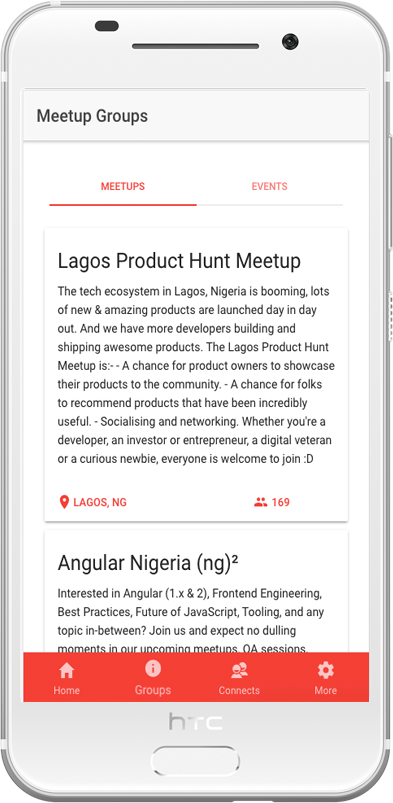393x803 pixels.
Task: Click the Meetup Groups header title
Action: point(92,116)
